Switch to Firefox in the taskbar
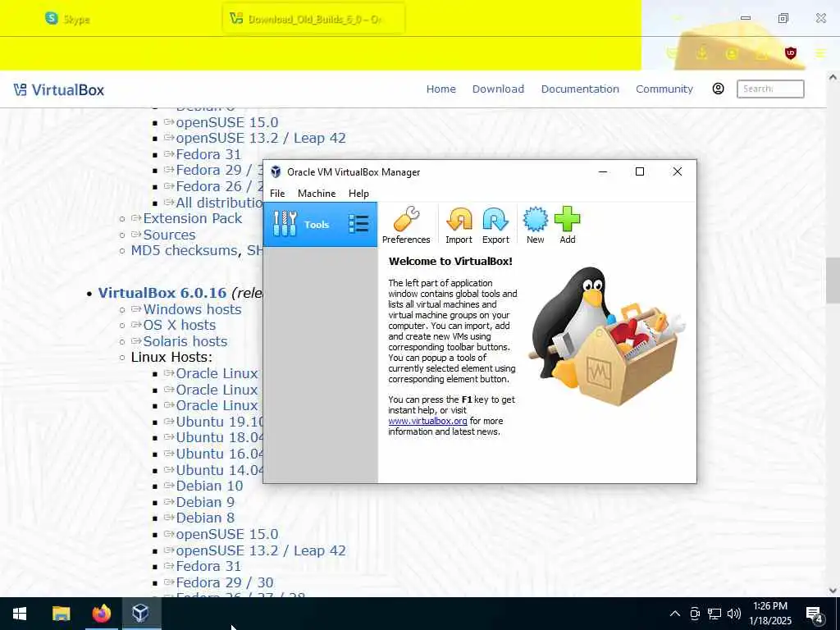 click(101, 614)
